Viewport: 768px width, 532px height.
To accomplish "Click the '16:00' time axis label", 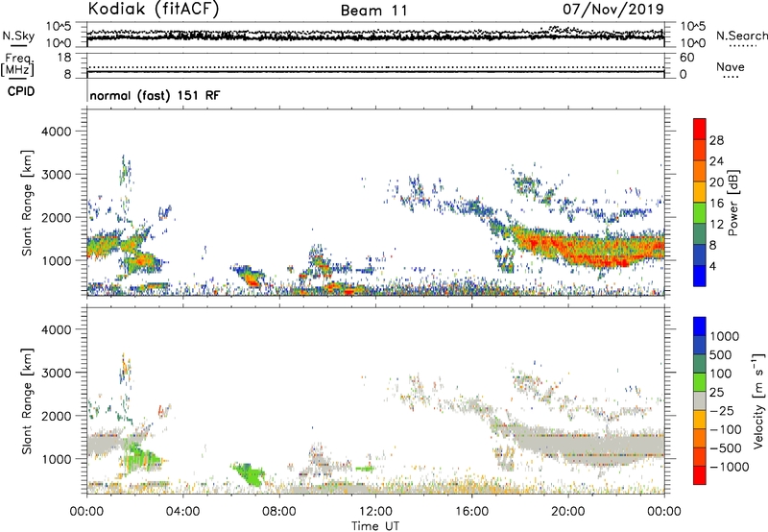I will pos(471,512).
